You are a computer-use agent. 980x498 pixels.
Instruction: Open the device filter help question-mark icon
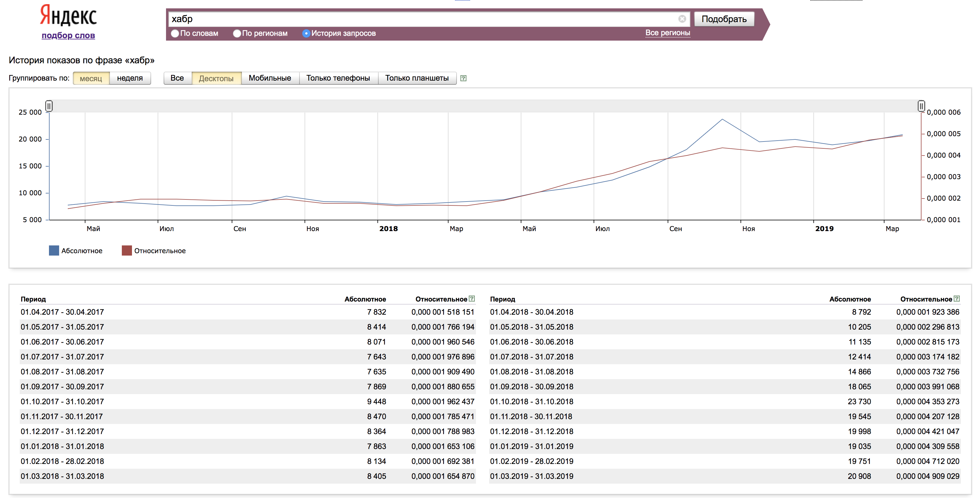463,78
